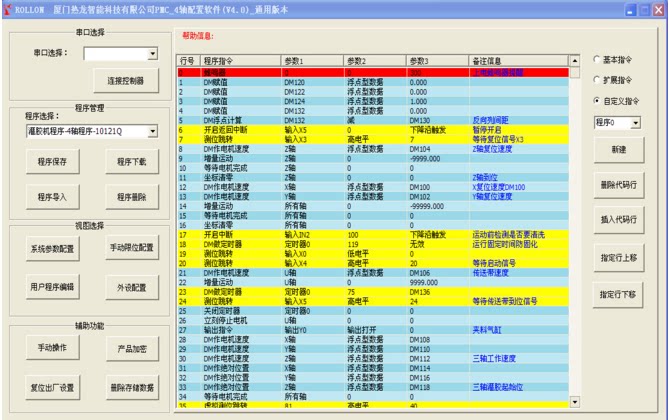669x420 pixels.
Task: Click the 删除代码行 button
Action: click(x=619, y=185)
